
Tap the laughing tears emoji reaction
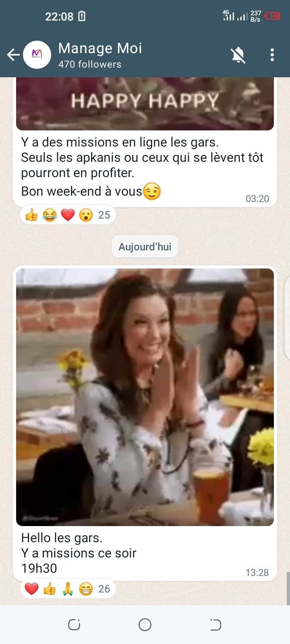tap(50, 215)
